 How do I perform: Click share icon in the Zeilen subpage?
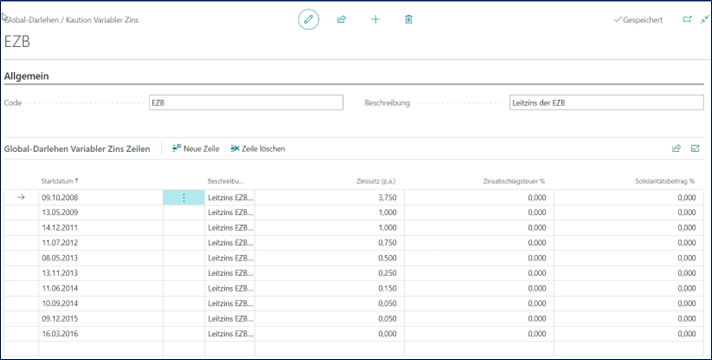pyautogui.click(x=676, y=148)
